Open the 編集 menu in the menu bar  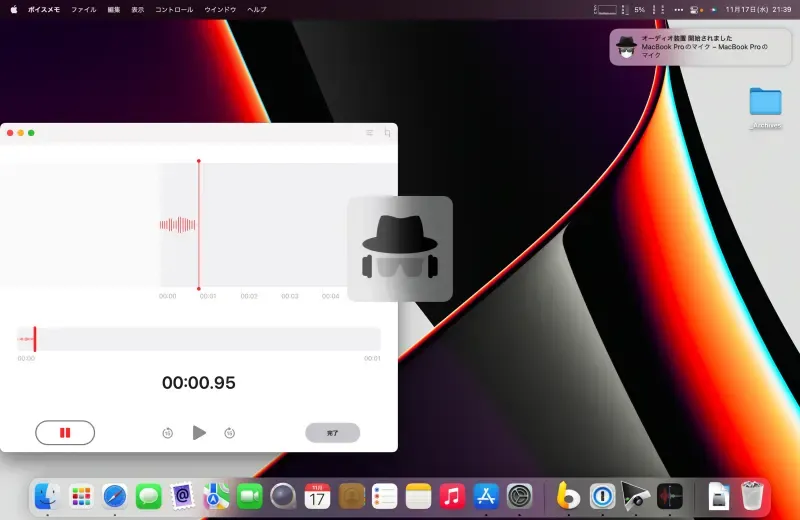point(114,9)
